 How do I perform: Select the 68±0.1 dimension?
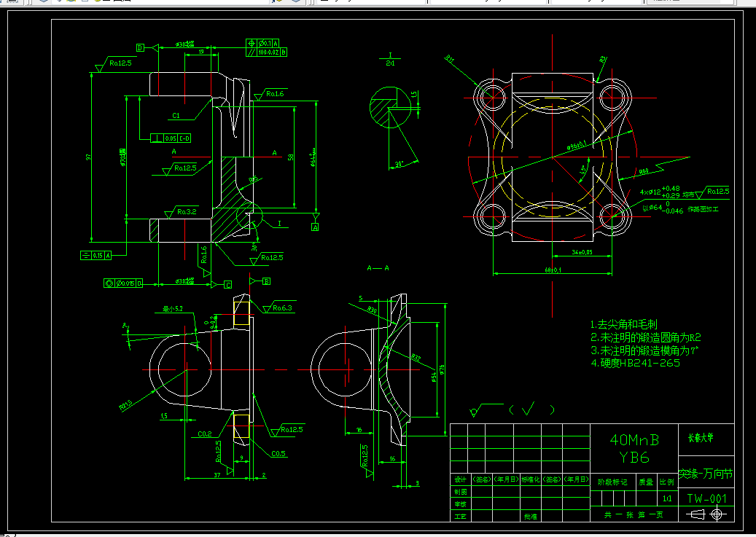(553, 270)
